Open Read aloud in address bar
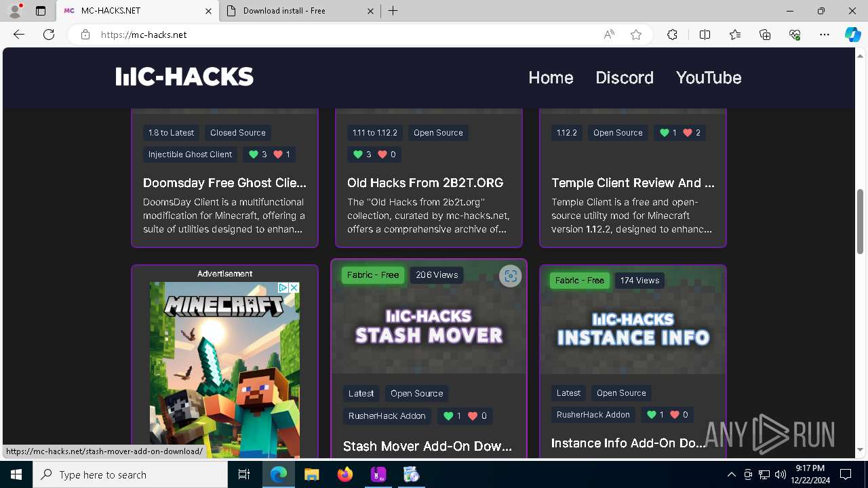Viewport: 868px width, 488px height. point(609,35)
